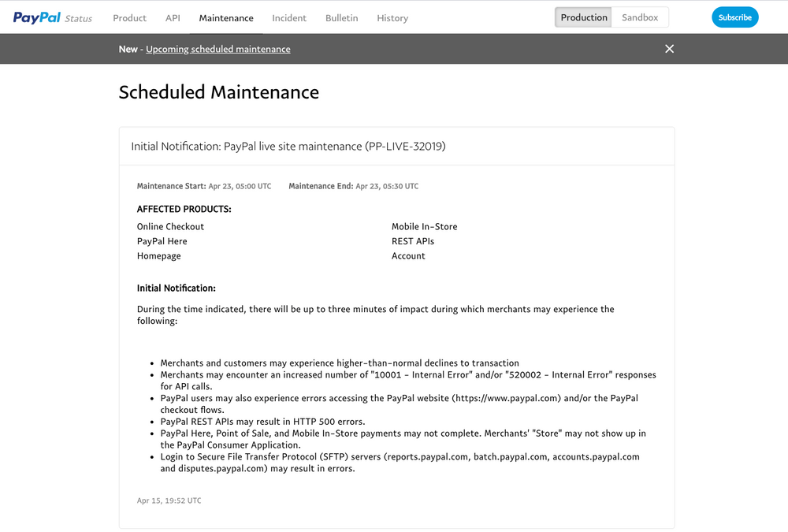Open the History section
This screenshot has width=788, height=532.
point(392,17)
